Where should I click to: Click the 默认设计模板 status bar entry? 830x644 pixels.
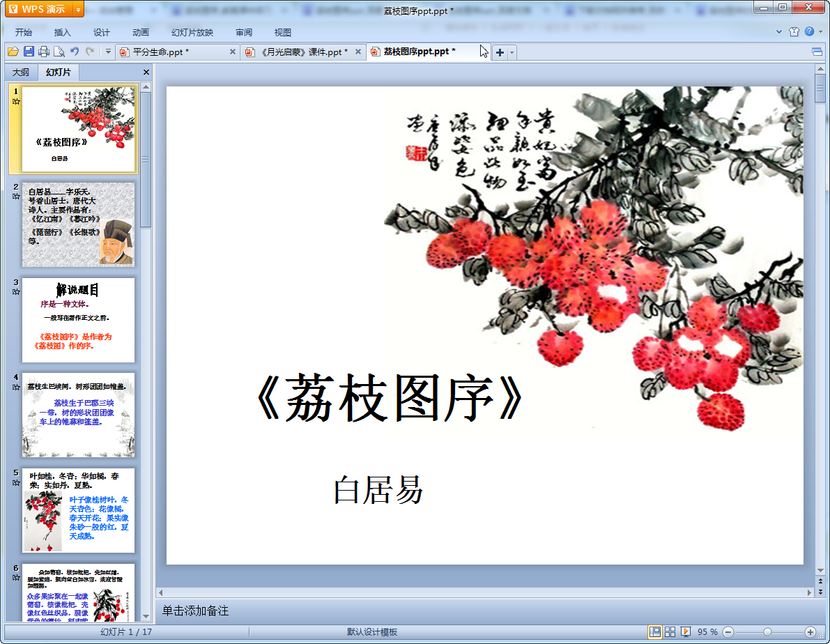point(371,632)
